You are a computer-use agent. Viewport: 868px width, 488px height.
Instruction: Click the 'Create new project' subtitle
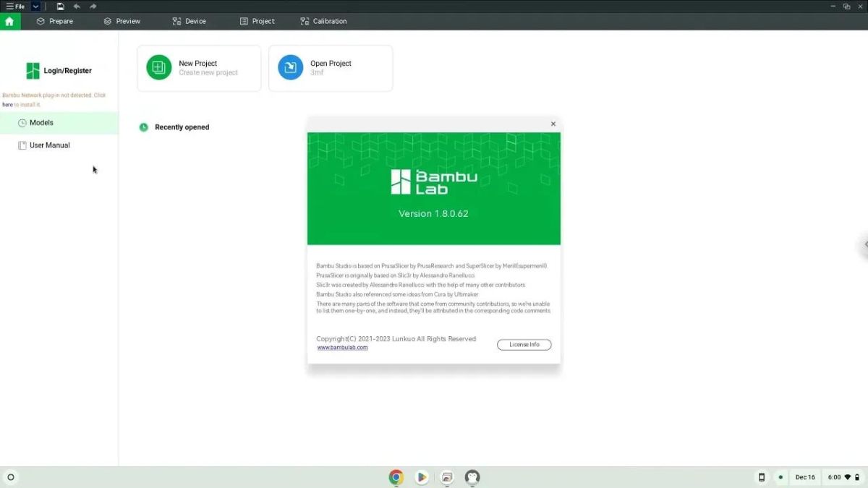208,73
